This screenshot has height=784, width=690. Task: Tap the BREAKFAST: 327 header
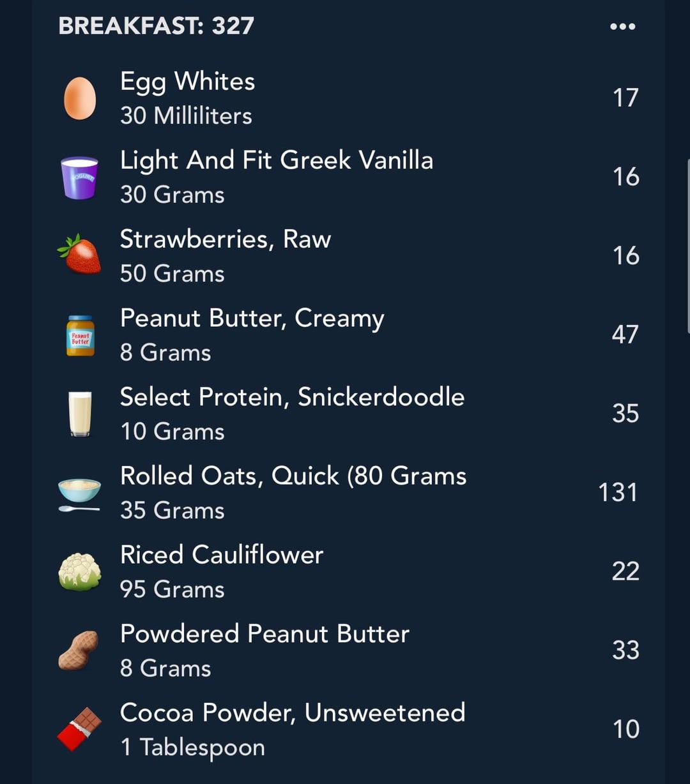click(157, 26)
